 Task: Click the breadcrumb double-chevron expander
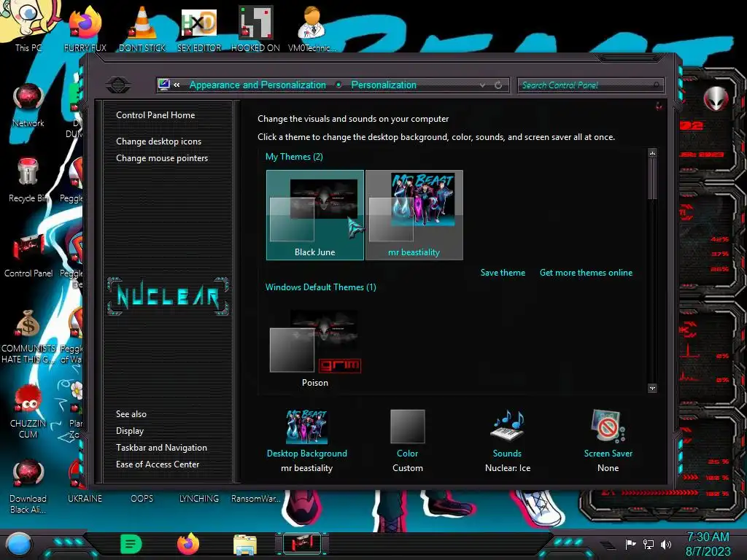click(177, 85)
